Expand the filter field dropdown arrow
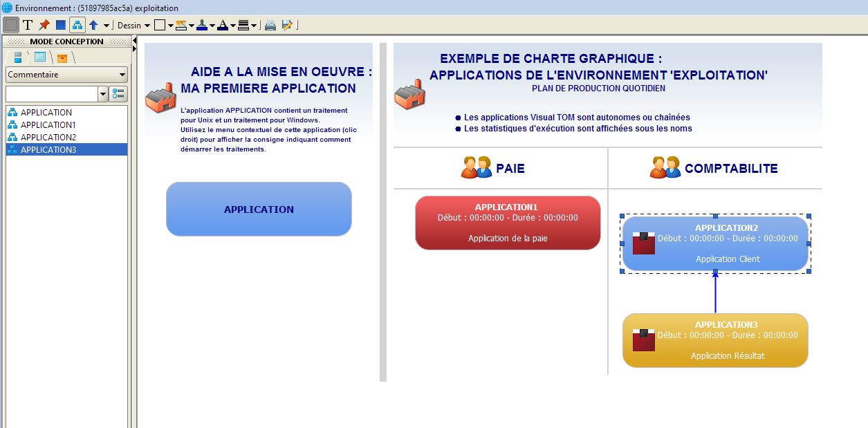 tap(104, 93)
